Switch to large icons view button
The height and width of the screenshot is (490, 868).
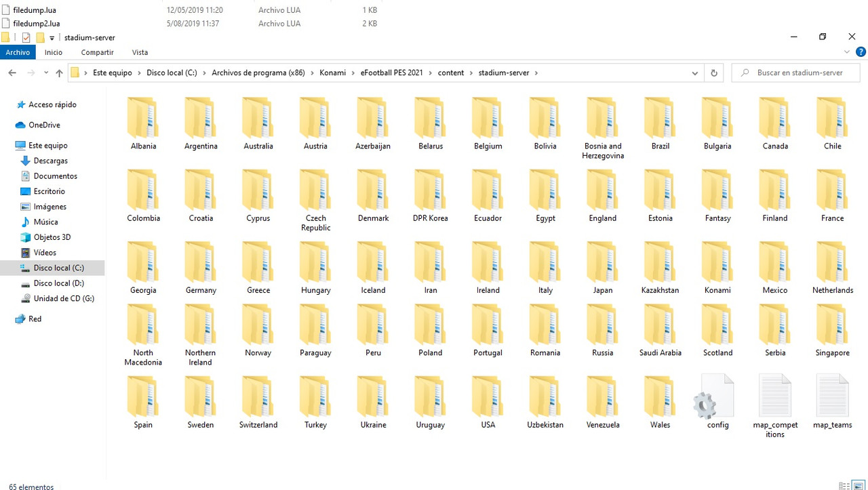pos(859,486)
